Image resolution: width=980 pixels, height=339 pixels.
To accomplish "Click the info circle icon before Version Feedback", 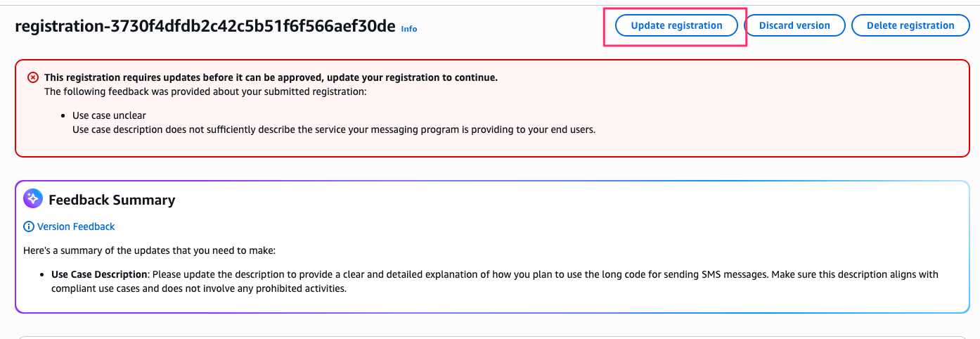I will (29, 226).
